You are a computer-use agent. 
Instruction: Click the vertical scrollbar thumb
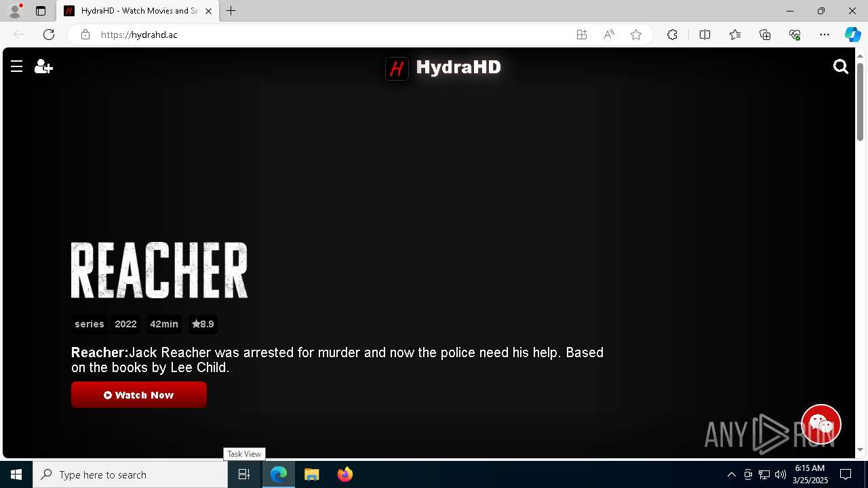coord(861,102)
